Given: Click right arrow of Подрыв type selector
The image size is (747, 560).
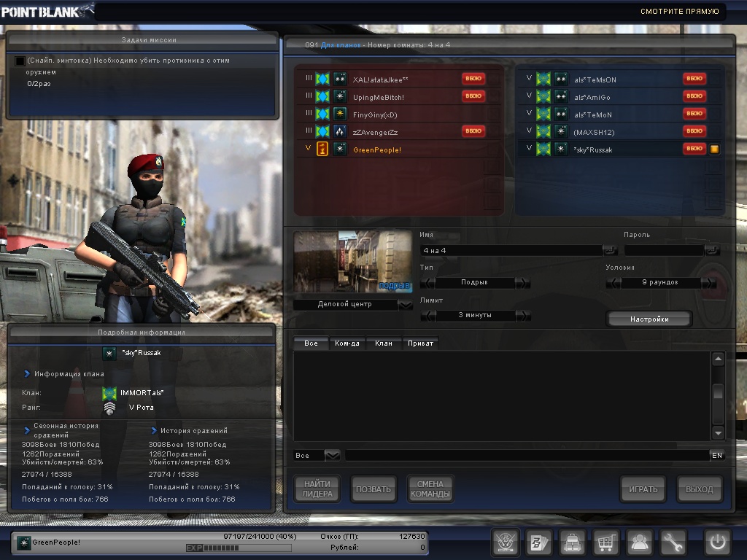Looking at the screenshot, I should (523, 283).
